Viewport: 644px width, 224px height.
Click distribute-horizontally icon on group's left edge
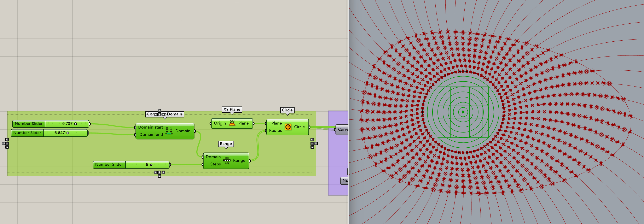tap(3, 143)
